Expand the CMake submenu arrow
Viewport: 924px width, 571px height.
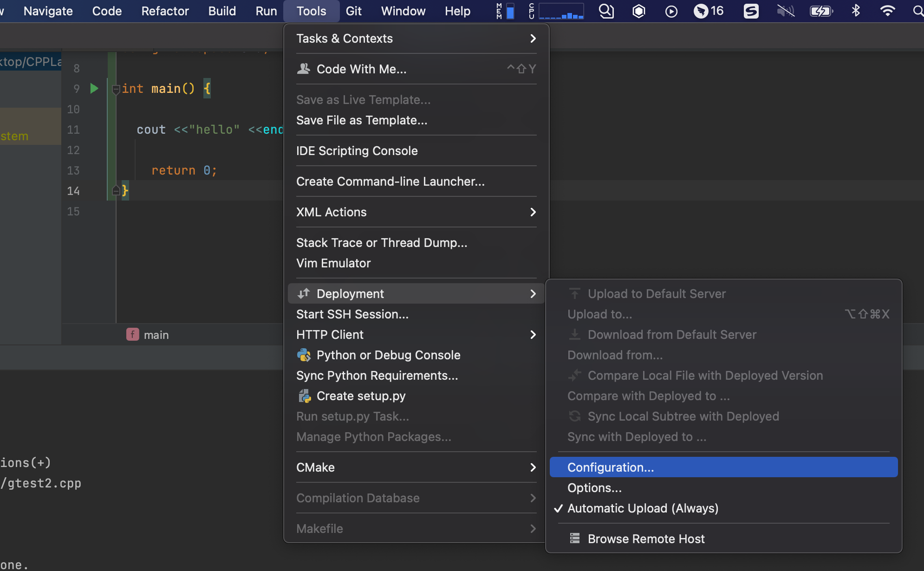coord(533,467)
